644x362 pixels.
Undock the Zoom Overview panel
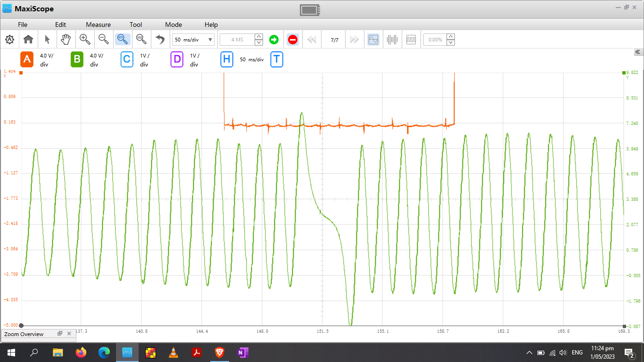60,334
